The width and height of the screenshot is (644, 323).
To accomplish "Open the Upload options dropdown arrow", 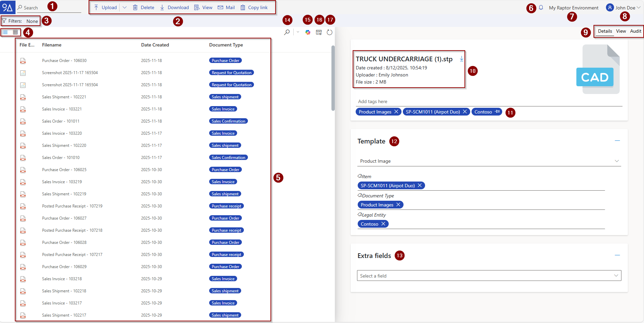I will tap(125, 8).
